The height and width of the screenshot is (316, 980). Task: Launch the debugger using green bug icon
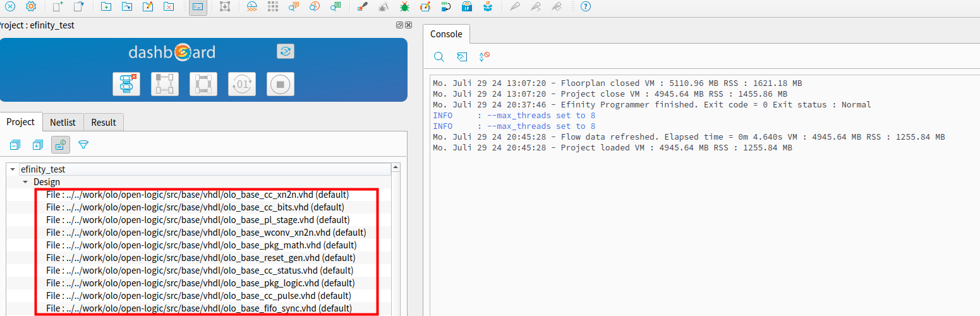(x=404, y=7)
